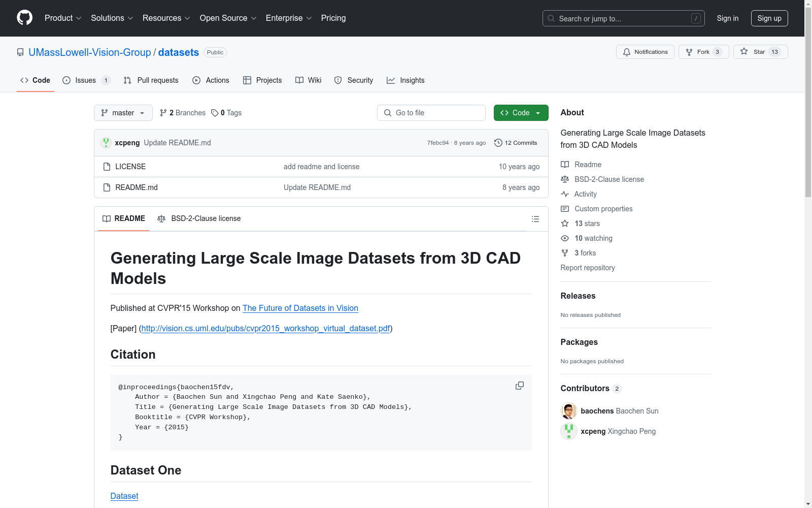Open the GitHub homepage logo
The width and height of the screenshot is (812, 508).
click(24, 18)
